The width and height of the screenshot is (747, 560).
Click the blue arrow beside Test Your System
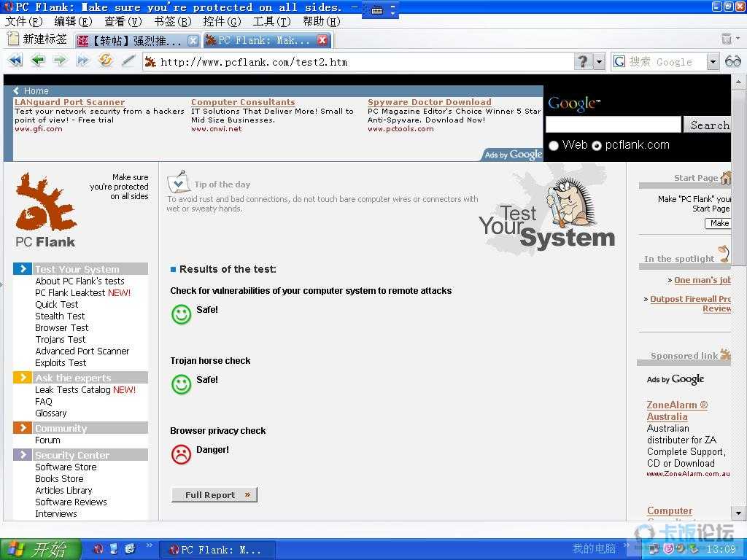23,268
